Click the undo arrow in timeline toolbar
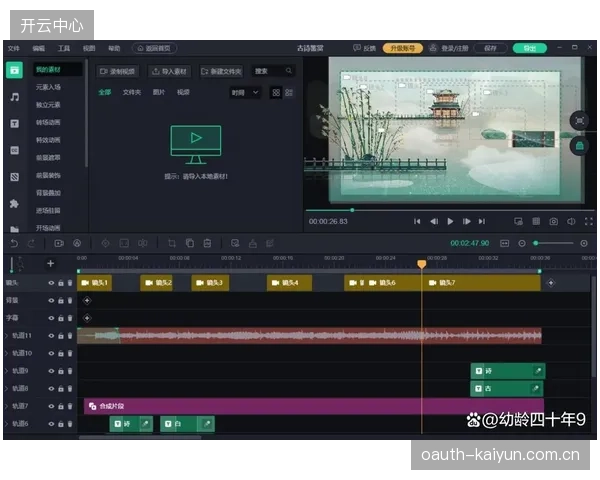 (14, 243)
